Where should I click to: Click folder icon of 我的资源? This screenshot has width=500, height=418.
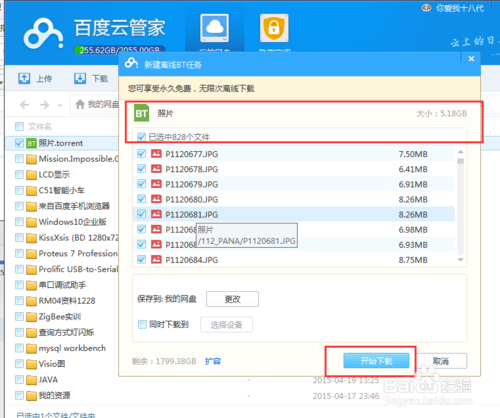(31, 396)
